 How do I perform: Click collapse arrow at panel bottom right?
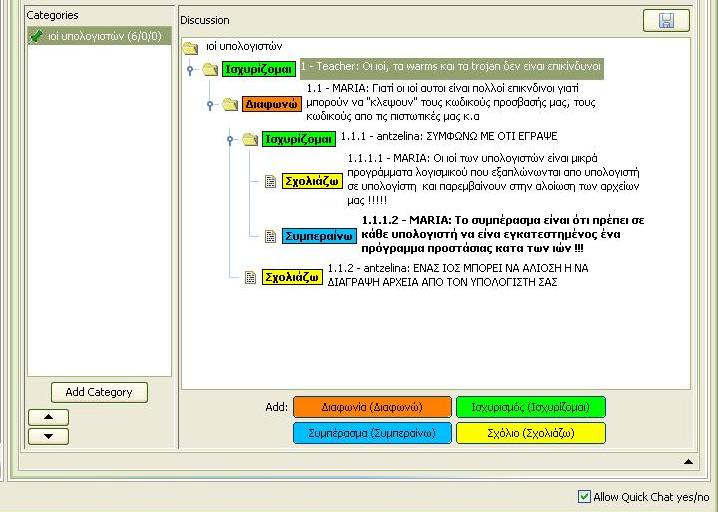688,462
